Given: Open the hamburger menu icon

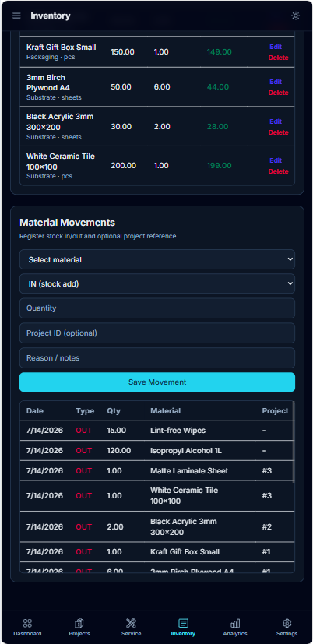Looking at the screenshot, I should [x=16, y=16].
